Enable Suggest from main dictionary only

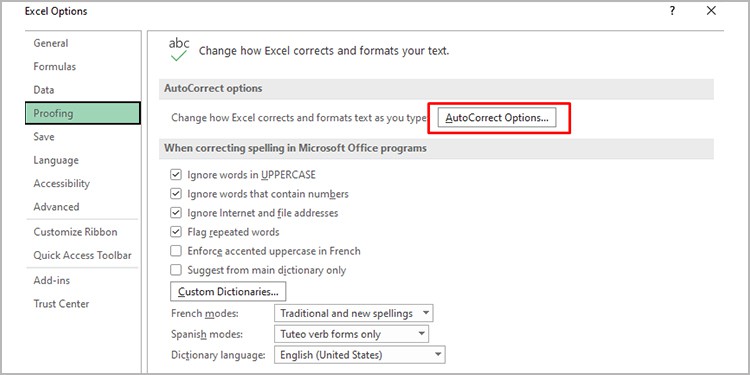[176, 270]
